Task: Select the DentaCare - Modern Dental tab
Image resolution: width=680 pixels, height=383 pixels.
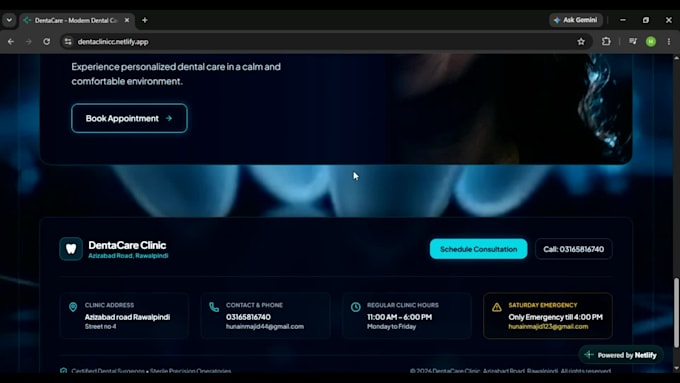Action: 76,20
